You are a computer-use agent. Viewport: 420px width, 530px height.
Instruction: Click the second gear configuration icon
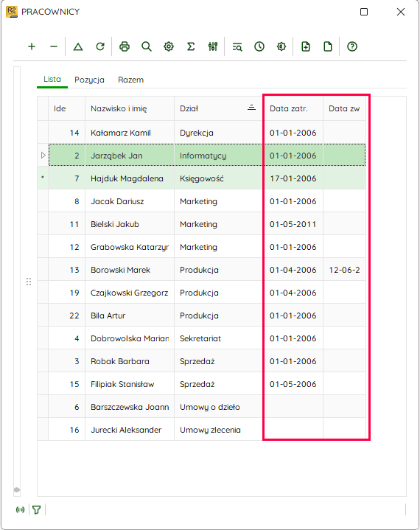click(281, 46)
